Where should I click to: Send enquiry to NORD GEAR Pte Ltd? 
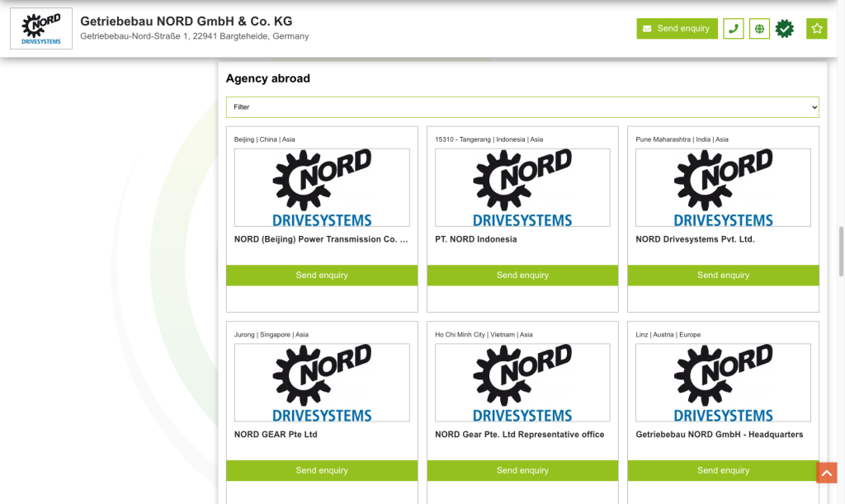point(322,470)
